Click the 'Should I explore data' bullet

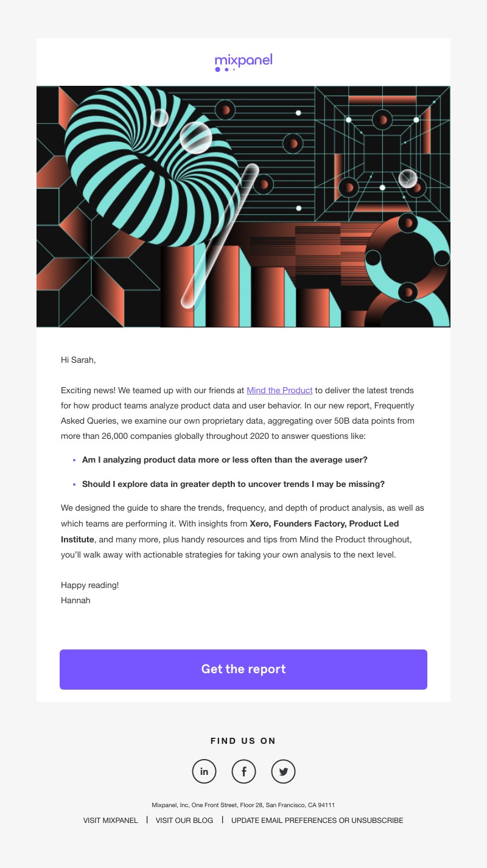[x=233, y=485]
